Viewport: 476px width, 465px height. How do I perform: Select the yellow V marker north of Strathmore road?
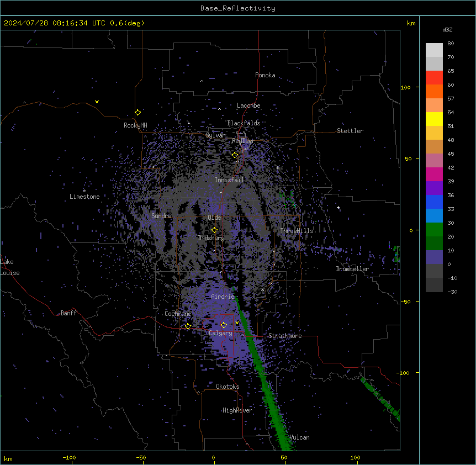237,323
